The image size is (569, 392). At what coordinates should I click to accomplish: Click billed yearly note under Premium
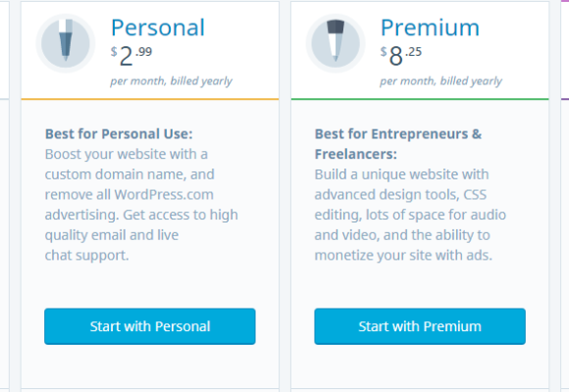(x=440, y=81)
